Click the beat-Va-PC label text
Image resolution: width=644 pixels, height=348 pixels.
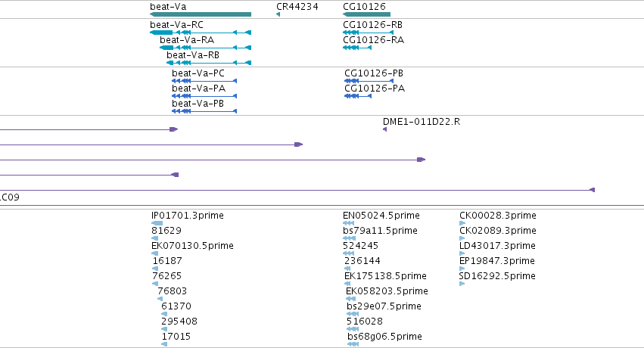198,73
